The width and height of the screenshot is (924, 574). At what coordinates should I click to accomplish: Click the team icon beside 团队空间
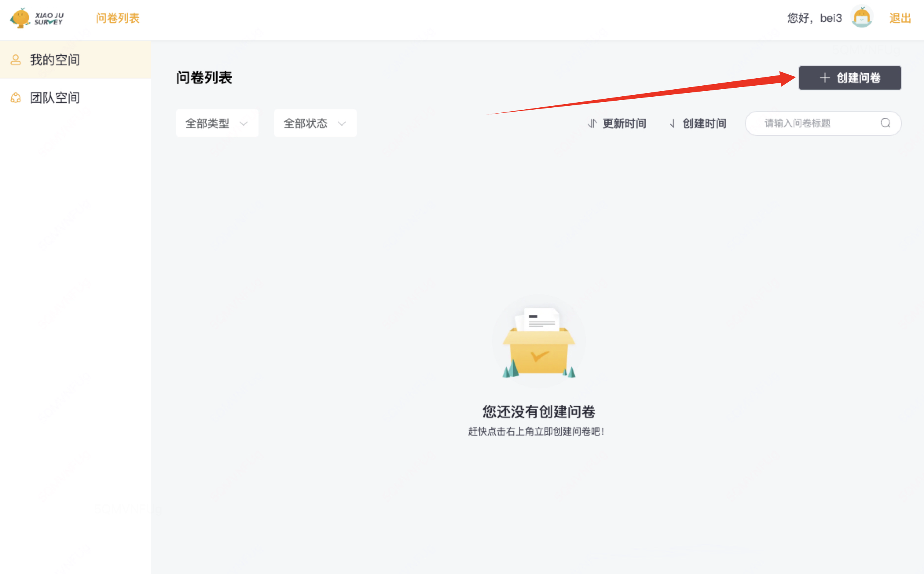pos(16,98)
